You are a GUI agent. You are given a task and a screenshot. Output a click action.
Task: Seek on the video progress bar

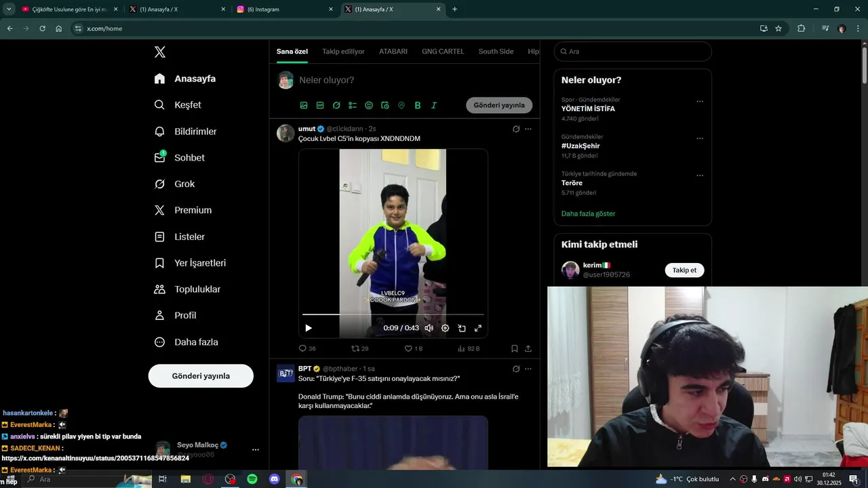(393, 314)
